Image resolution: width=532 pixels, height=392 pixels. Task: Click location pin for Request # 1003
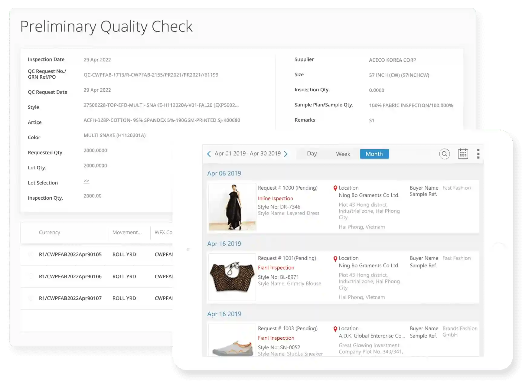pos(335,329)
